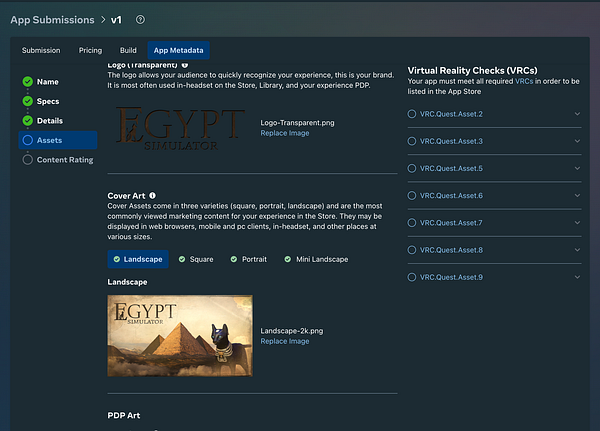
Task: Toggle the VRC.Quest.Asset.2 status circle
Action: [x=412, y=114]
